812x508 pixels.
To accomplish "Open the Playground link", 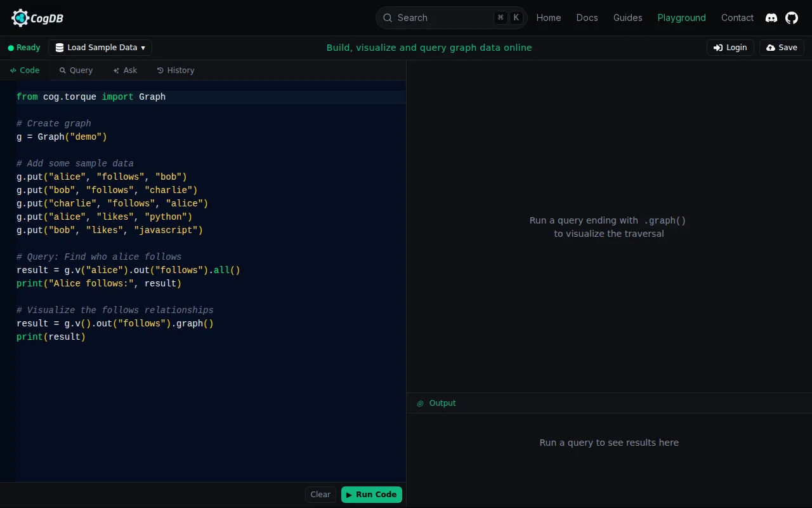I will [681, 18].
